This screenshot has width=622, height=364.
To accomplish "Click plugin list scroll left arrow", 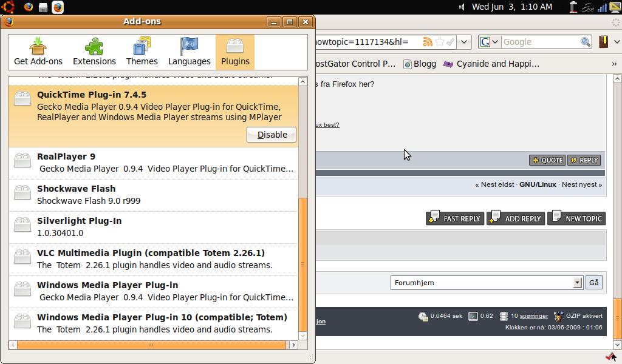I will pos(13,345).
